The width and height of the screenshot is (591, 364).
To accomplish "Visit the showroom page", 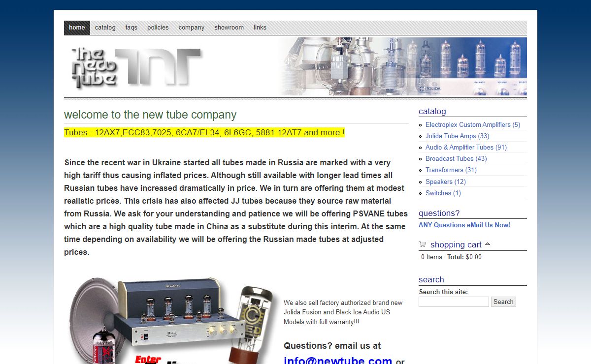I will point(229,28).
